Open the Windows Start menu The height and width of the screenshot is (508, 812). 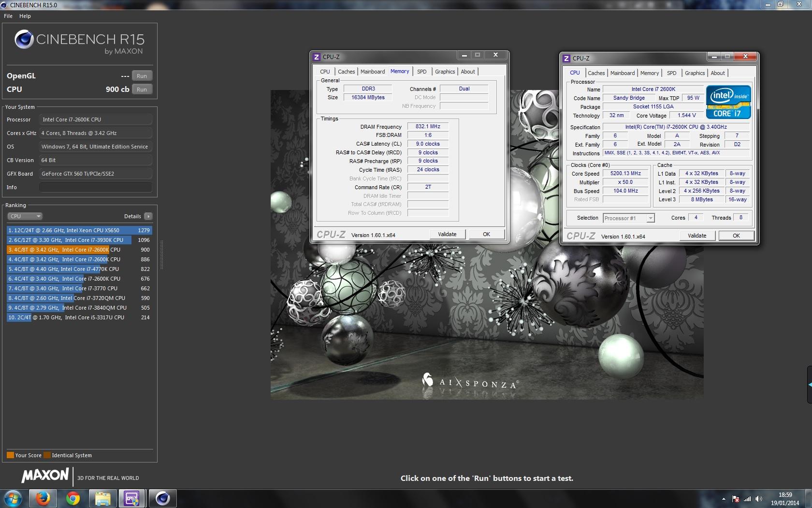point(13,498)
